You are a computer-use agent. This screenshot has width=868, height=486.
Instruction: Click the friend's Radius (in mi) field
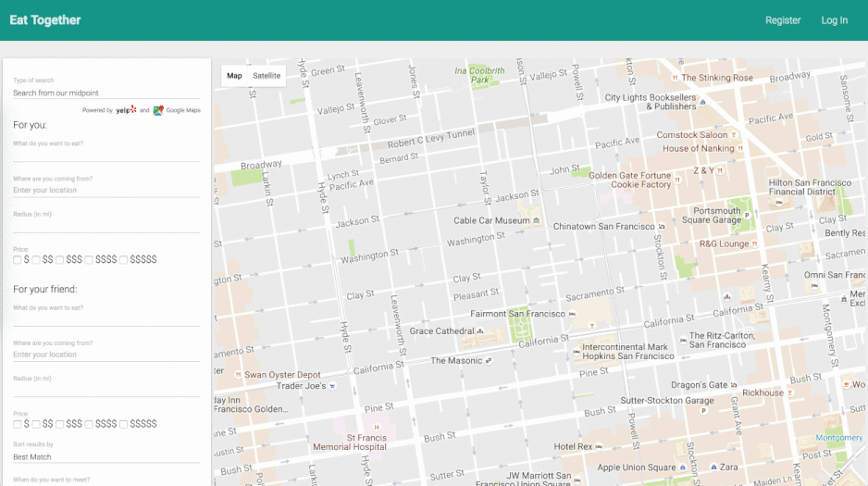tap(106, 390)
